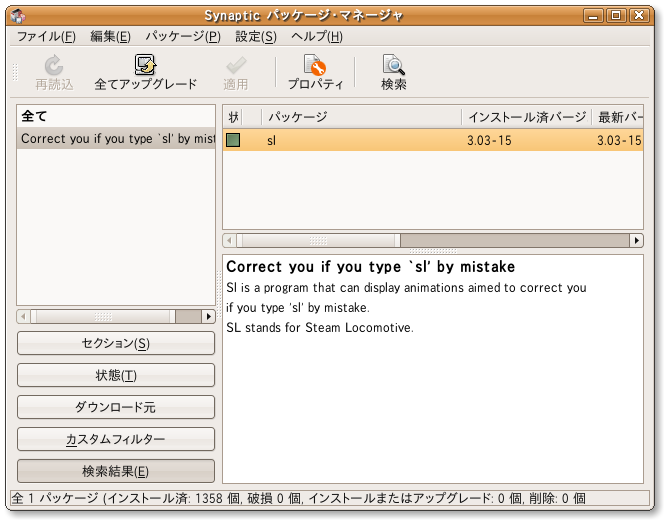The image size is (664, 520).
Task: Click the toolbar drag handle
Action: (x=15, y=72)
